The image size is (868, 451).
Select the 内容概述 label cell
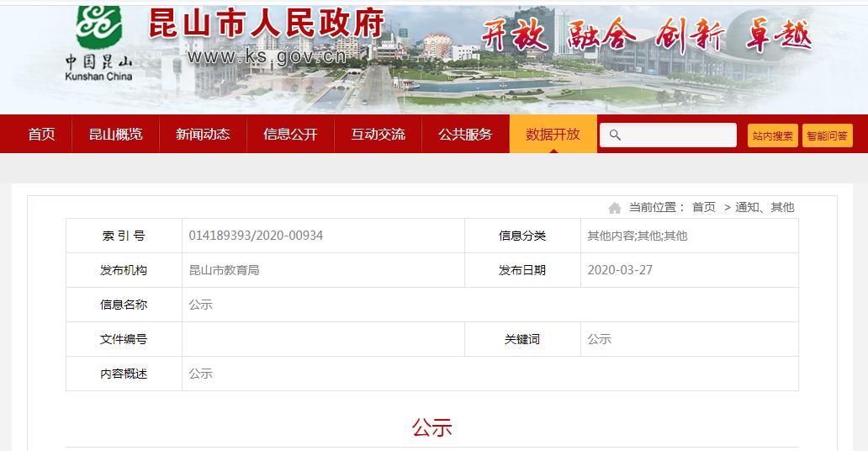(x=124, y=374)
